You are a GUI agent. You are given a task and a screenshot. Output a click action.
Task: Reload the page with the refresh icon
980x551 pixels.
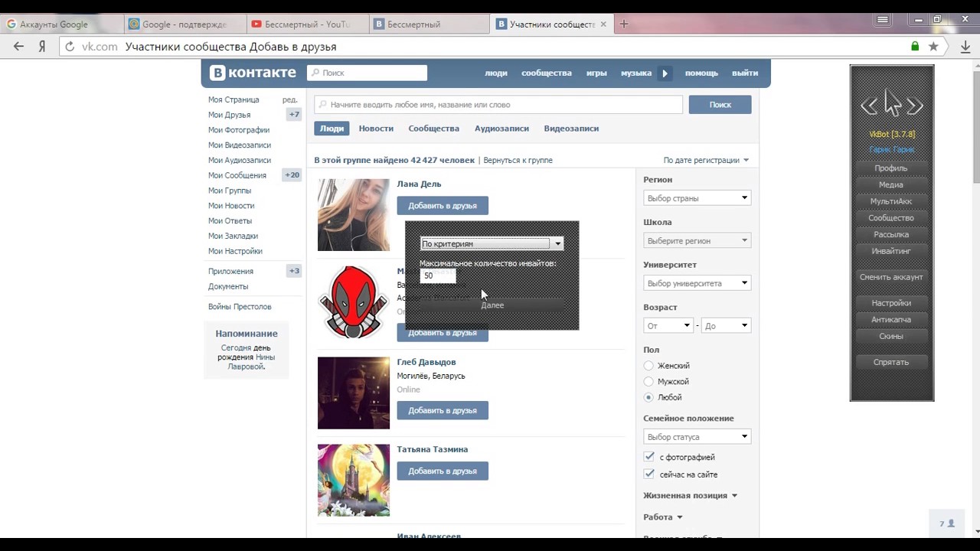(70, 47)
